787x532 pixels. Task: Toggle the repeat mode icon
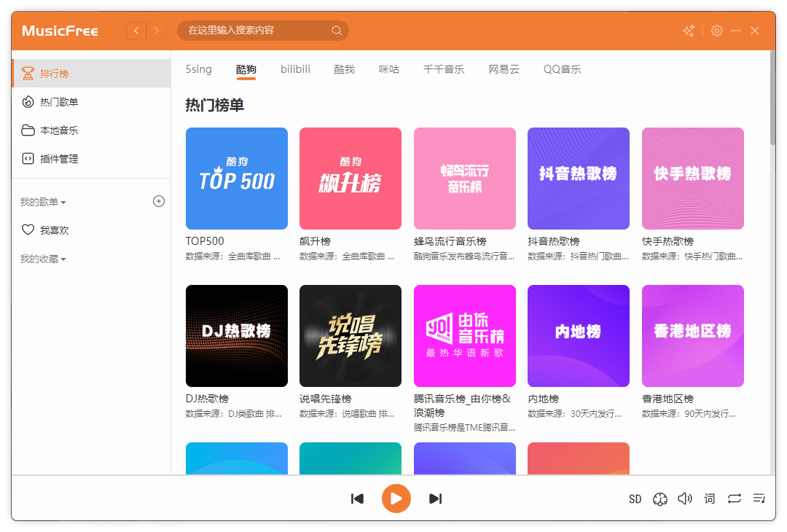(x=734, y=498)
